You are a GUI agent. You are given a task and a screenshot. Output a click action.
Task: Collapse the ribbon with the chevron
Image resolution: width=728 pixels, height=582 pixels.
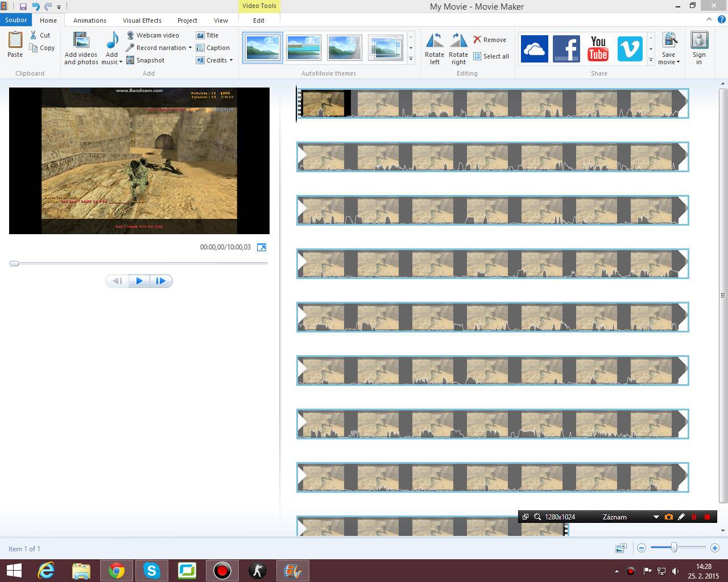[x=710, y=19]
